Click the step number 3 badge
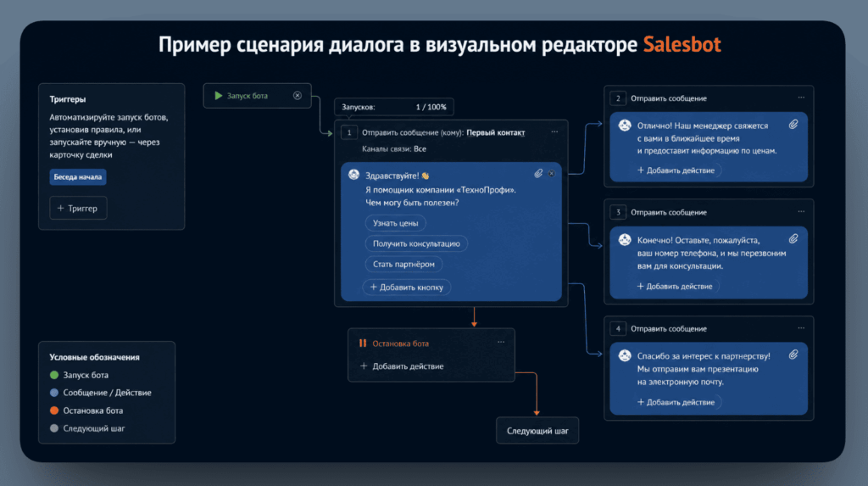The image size is (868, 486). 618,212
